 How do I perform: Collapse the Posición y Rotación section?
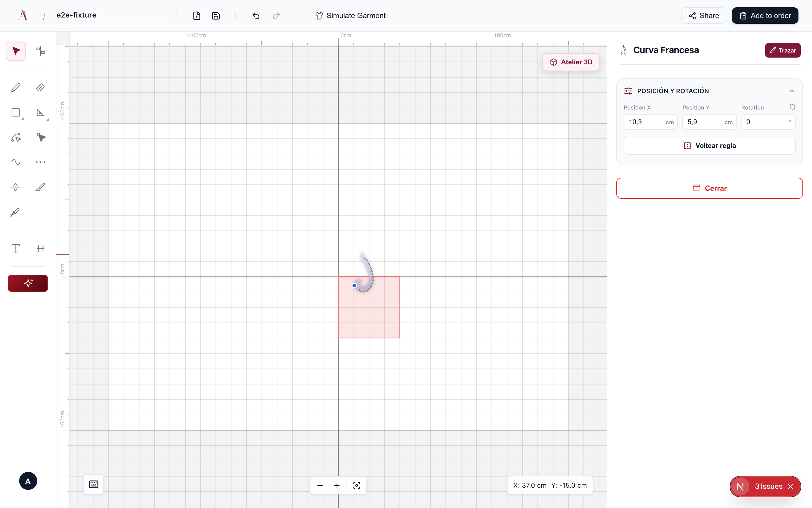pyautogui.click(x=791, y=91)
